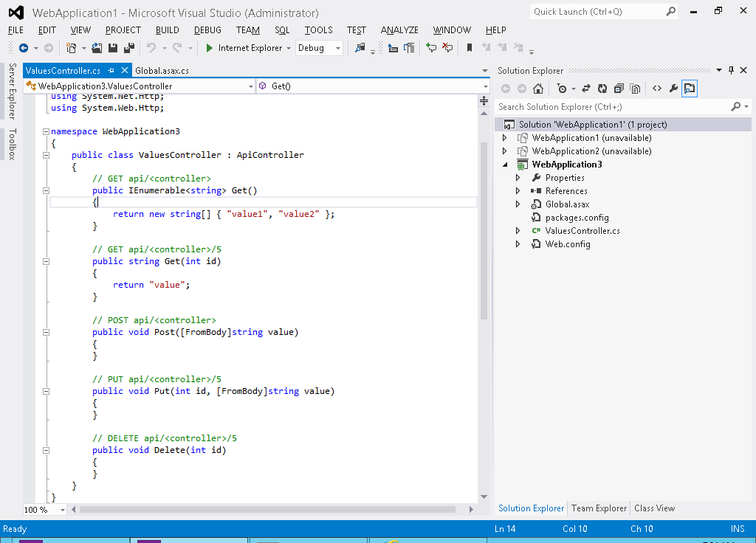Click the Home icon in Solution Explorer
This screenshot has width=756, height=543.
(x=537, y=88)
